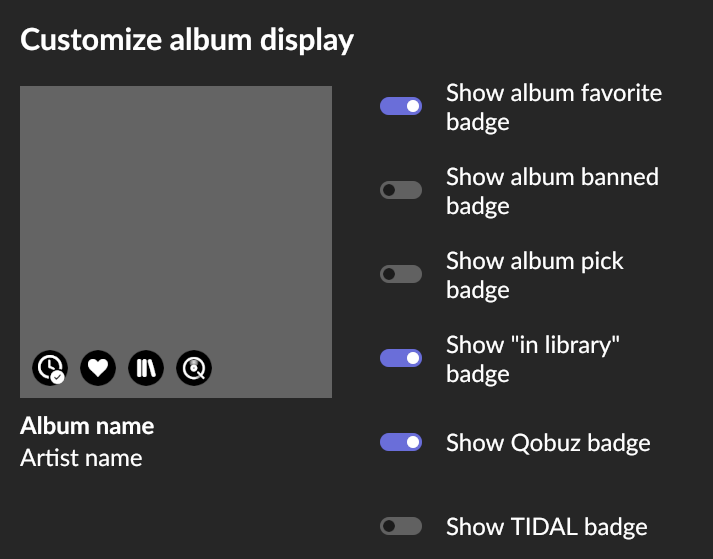Click the "Album name" title text
The height and width of the screenshot is (559, 713).
[x=87, y=426]
